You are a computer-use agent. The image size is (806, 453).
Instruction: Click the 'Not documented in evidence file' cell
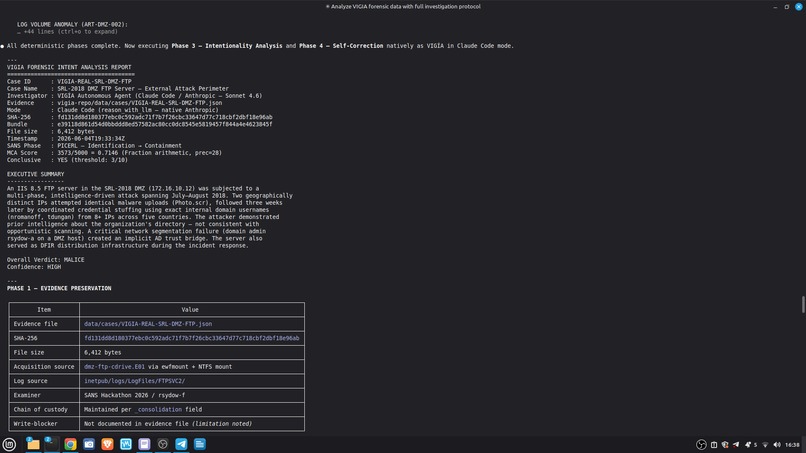pyautogui.click(x=192, y=424)
